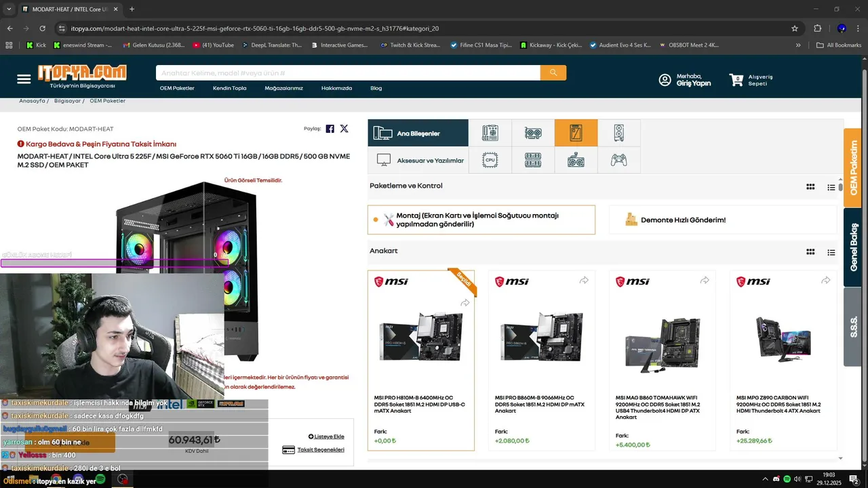Open the Kick bookmark
Screen dimensions: 868x488
tap(37, 45)
